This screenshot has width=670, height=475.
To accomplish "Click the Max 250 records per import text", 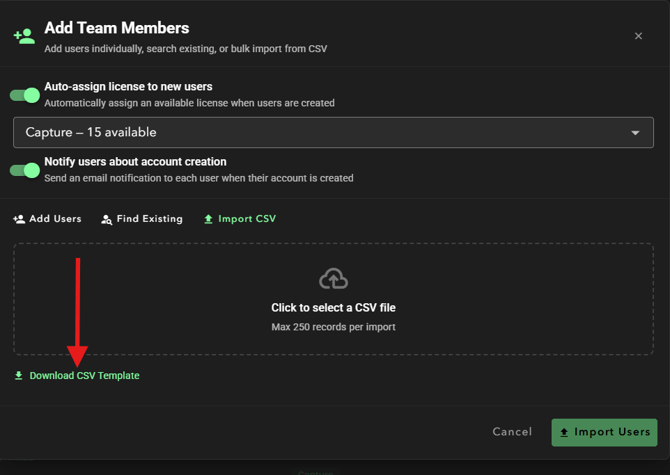I will tap(333, 327).
